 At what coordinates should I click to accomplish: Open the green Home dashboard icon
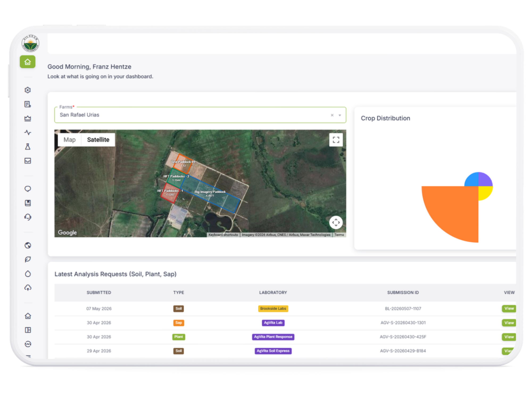point(28,62)
